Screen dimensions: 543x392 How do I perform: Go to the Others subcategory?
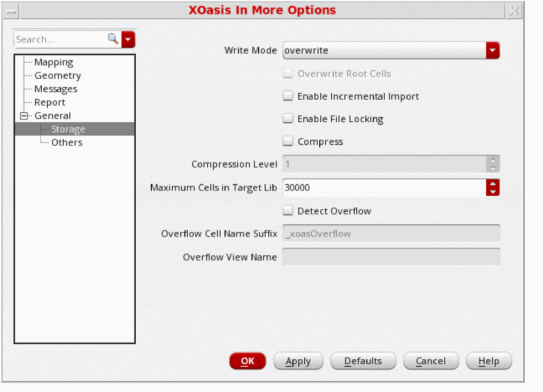(67, 143)
